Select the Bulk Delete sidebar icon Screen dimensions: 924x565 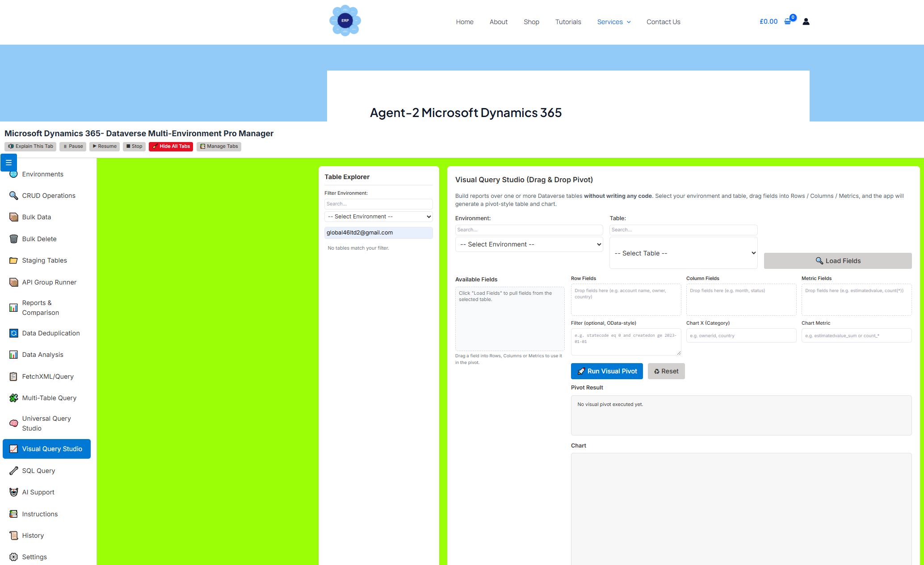click(x=13, y=239)
